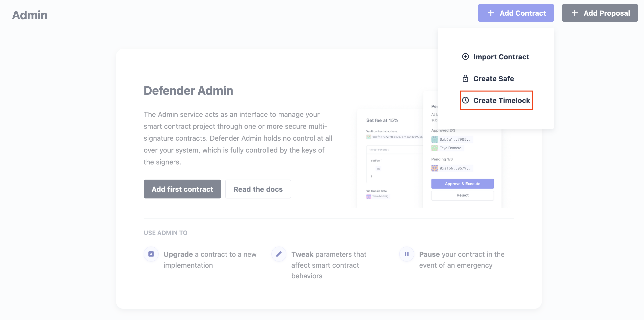
Task: Click the Admin page heading
Action: click(30, 15)
